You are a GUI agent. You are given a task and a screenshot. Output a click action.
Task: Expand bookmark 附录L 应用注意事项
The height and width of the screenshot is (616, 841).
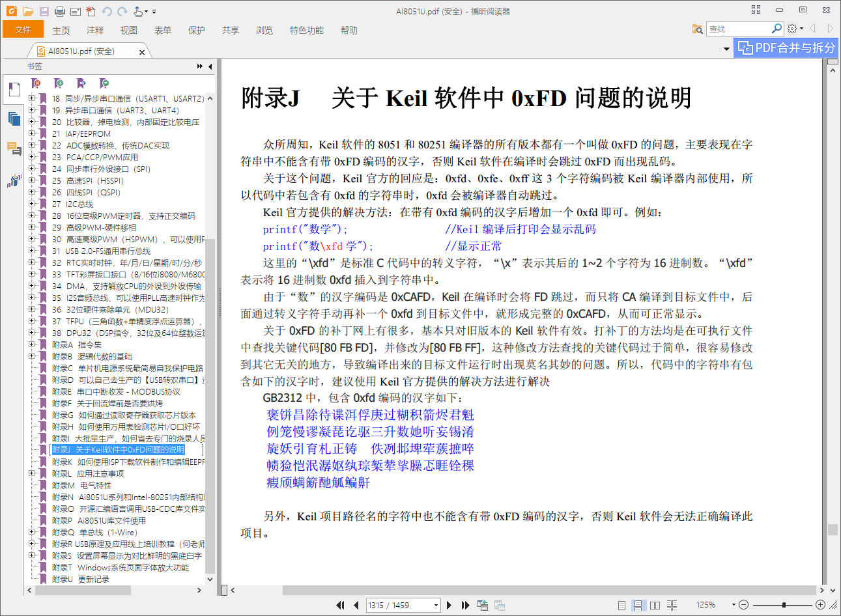coord(32,473)
